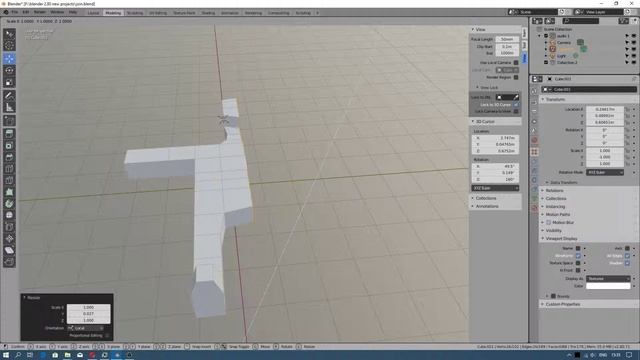Image resolution: width=640 pixels, height=360 pixels.
Task: Lock the Location X value padlock
Action: pos(628,109)
